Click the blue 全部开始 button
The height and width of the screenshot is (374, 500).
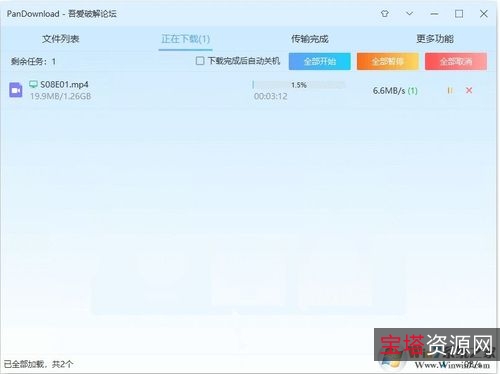tap(320, 61)
